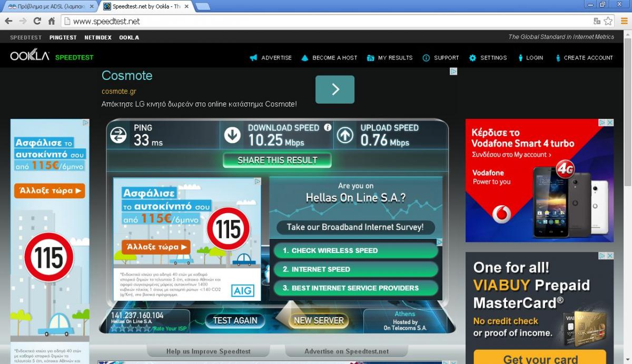Click the Become a Host icon
Screen dimensions: 632x364
305,58
